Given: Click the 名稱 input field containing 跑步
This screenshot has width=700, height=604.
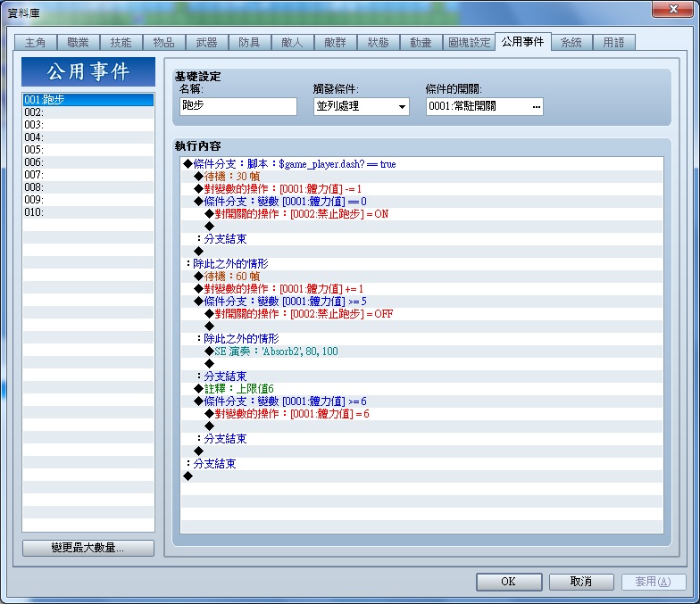Looking at the screenshot, I should [x=238, y=106].
